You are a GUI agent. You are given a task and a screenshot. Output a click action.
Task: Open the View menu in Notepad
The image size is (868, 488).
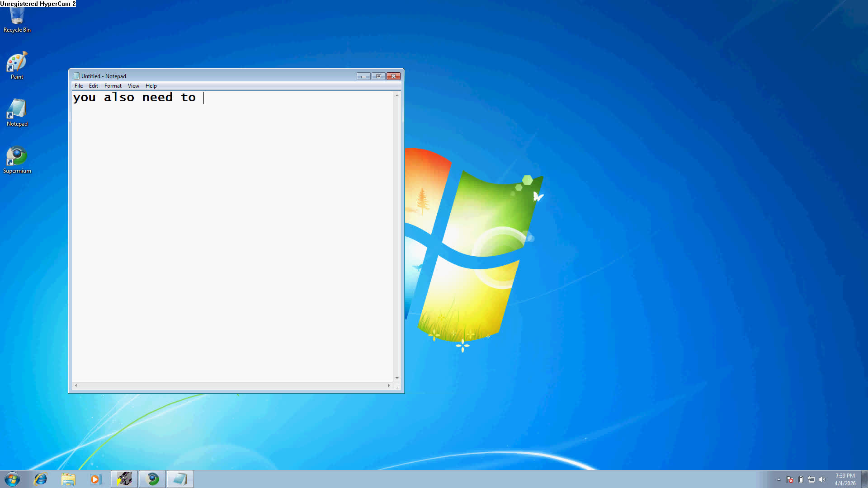[133, 86]
